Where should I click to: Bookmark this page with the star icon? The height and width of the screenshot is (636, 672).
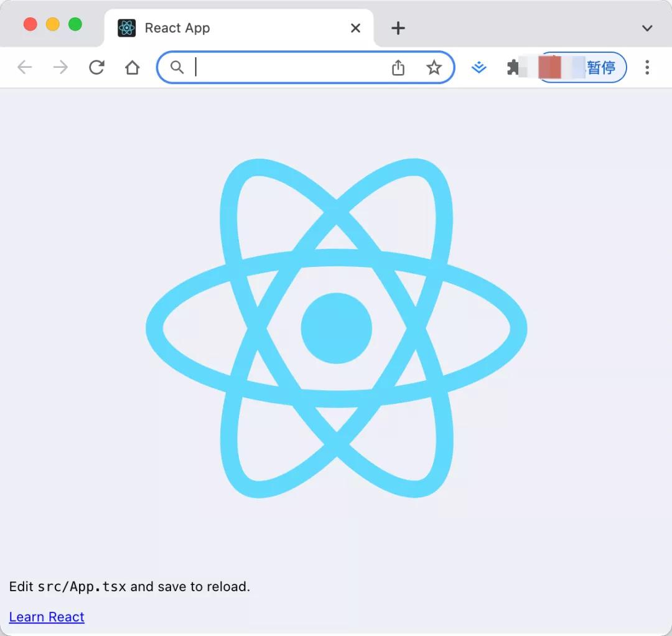[x=434, y=67]
